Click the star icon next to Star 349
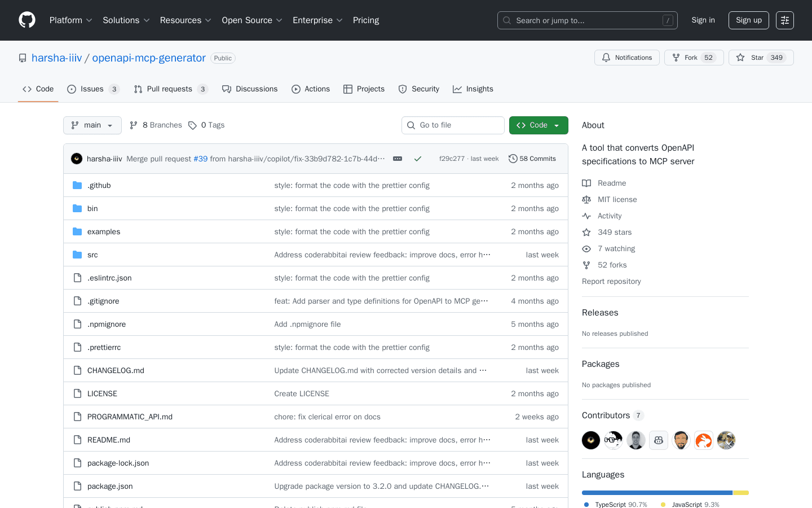The height and width of the screenshot is (508, 812). click(740, 57)
